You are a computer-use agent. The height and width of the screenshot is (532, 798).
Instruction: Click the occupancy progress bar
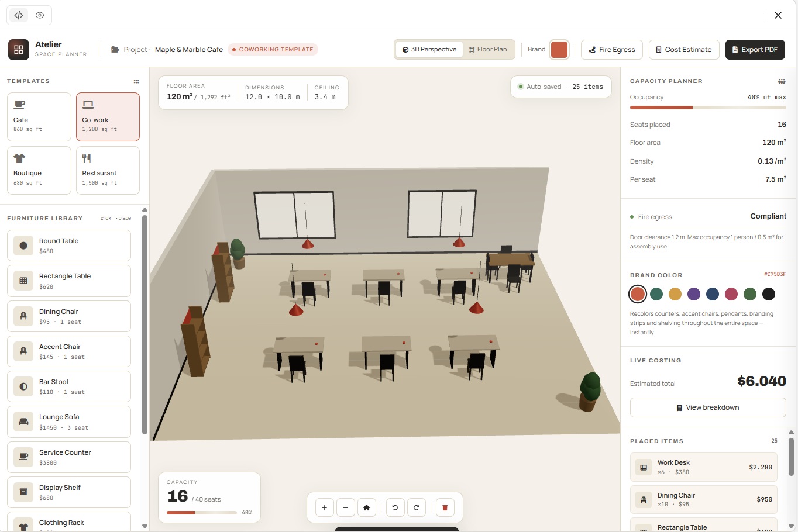tap(708, 108)
